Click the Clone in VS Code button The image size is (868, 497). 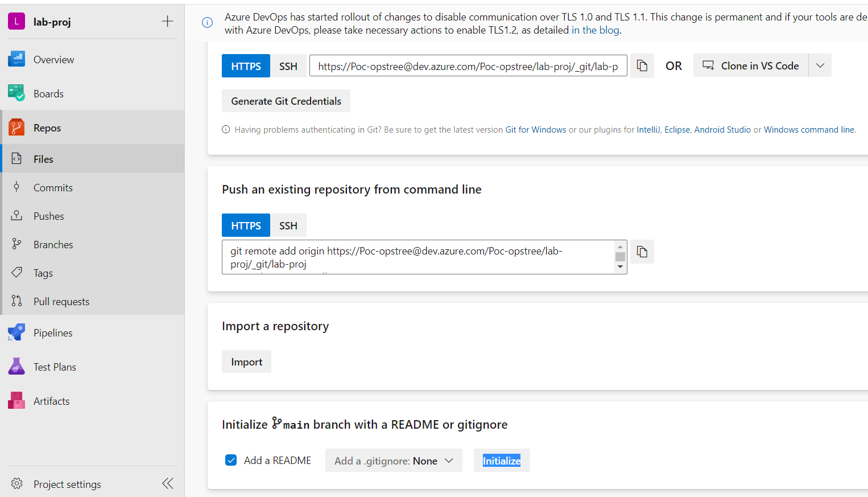pyautogui.click(x=751, y=65)
